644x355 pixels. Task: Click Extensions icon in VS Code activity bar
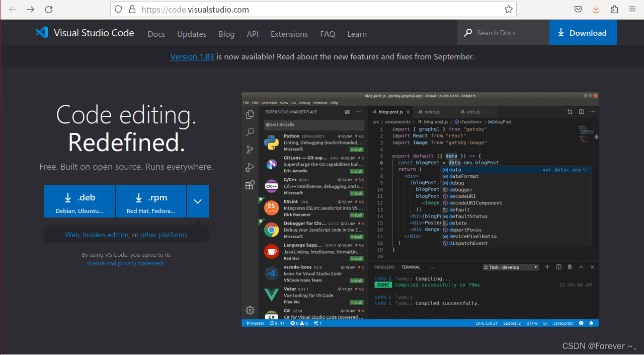[250, 185]
